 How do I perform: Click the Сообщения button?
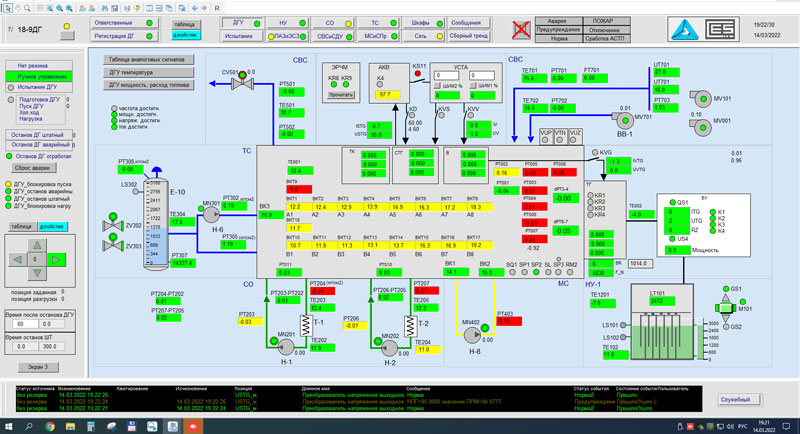click(x=468, y=23)
